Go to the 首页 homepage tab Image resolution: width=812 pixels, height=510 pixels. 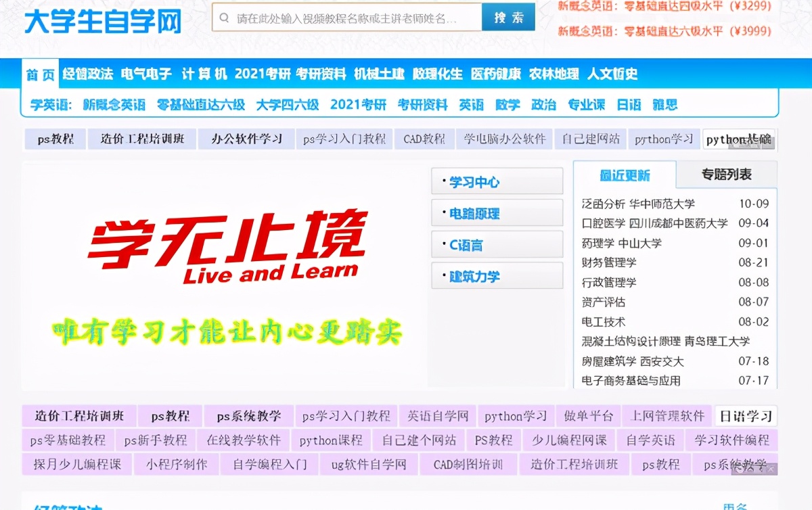coord(39,75)
